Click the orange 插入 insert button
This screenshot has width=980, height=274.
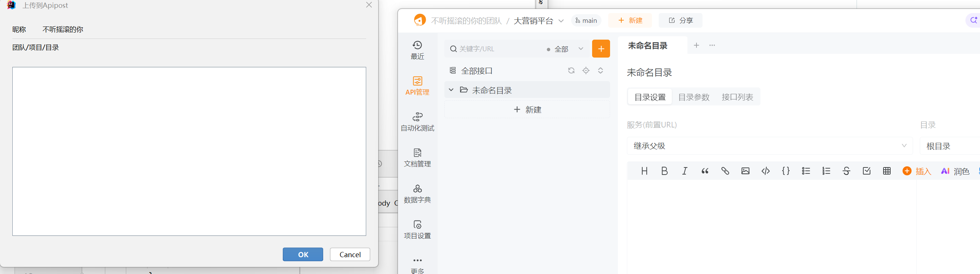coord(916,172)
